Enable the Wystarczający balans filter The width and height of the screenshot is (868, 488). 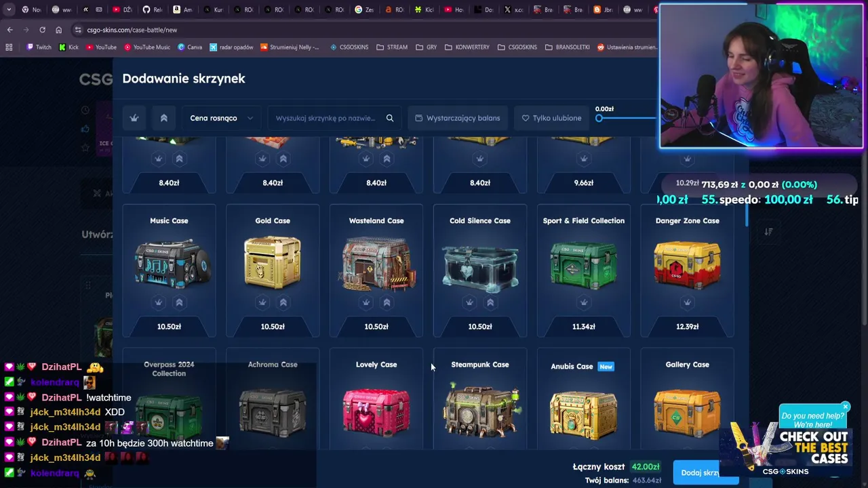457,118
